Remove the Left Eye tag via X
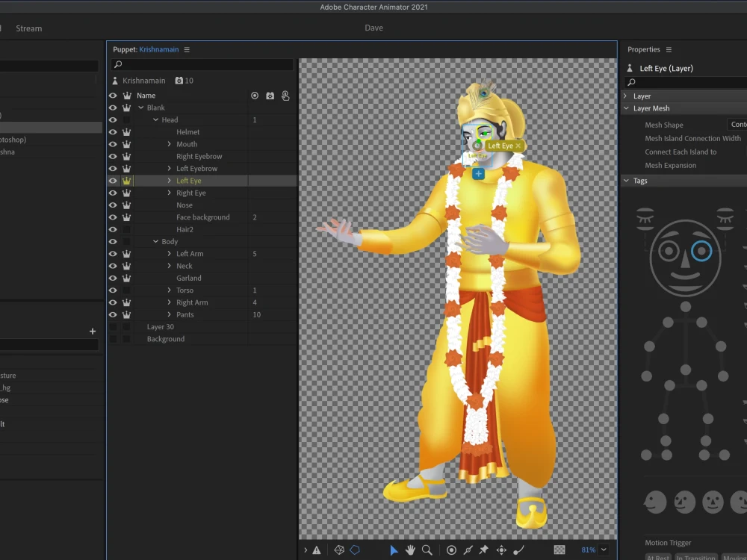 pos(518,146)
